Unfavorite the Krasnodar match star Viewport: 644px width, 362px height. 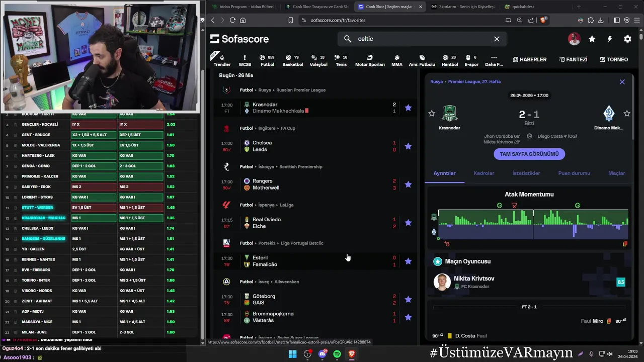(x=408, y=108)
